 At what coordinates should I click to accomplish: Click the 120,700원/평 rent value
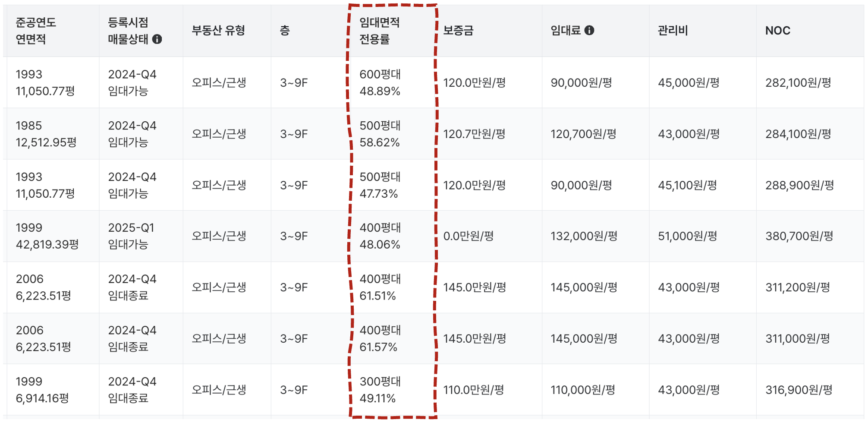pos(583,134)
